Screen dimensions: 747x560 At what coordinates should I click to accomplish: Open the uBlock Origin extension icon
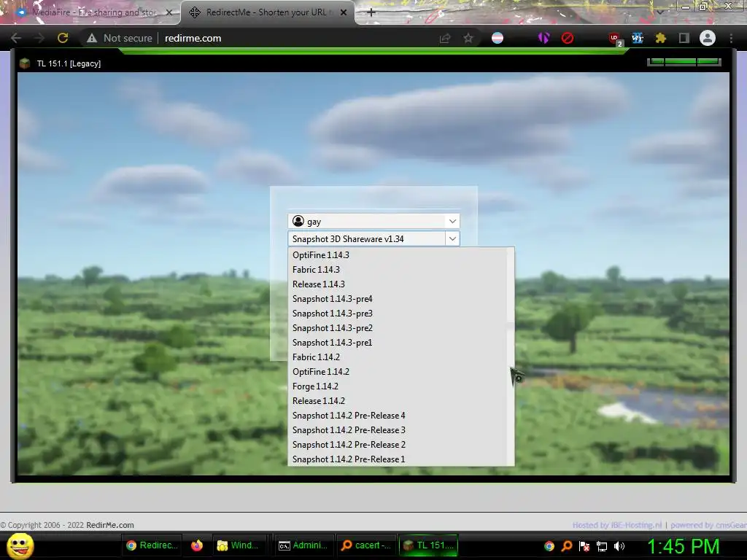coord(614,39)
